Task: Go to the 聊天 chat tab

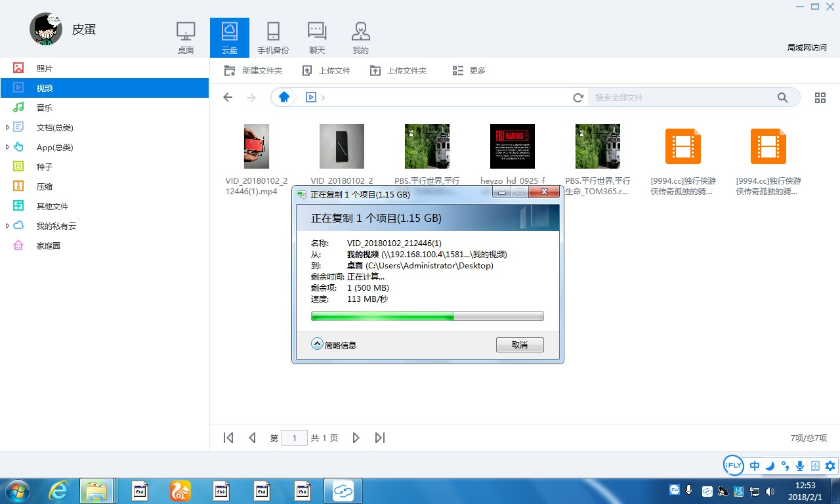Action: click(x=317, y=37)
